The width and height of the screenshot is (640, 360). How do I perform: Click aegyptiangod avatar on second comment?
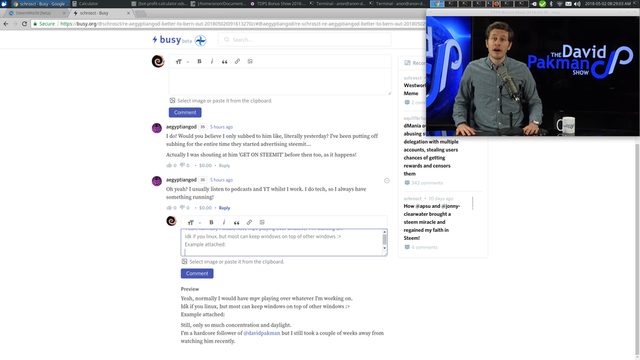coord(157,181)
